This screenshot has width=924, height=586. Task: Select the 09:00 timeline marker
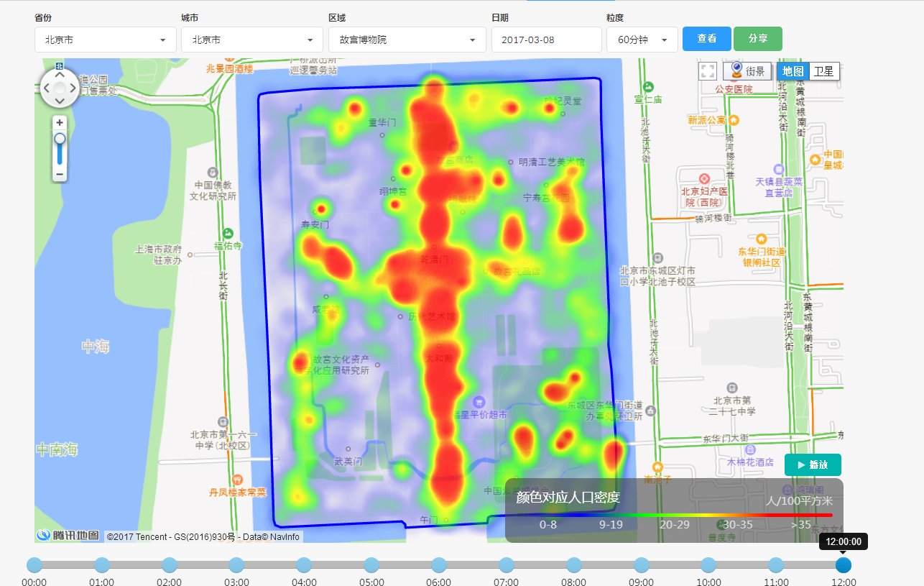pos(641,565)
